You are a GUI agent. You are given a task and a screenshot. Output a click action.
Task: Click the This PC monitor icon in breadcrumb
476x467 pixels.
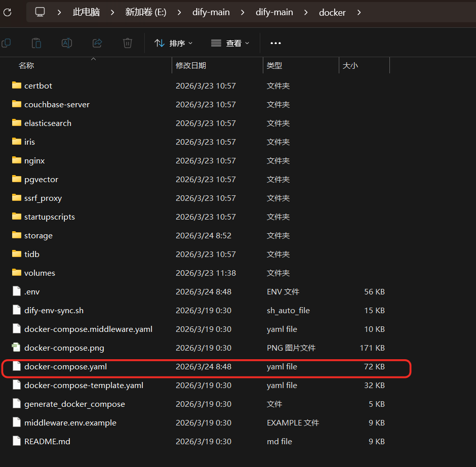[40, 12]
